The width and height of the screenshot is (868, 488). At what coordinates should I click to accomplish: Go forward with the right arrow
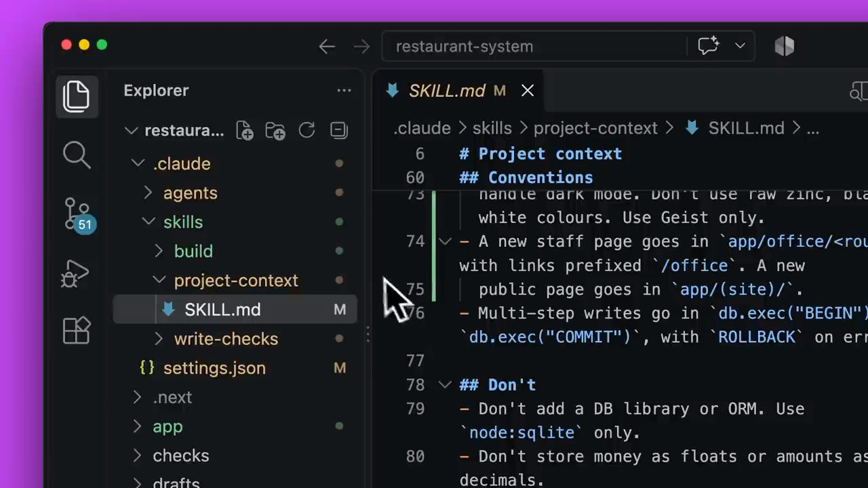click(x=361, y=46)
